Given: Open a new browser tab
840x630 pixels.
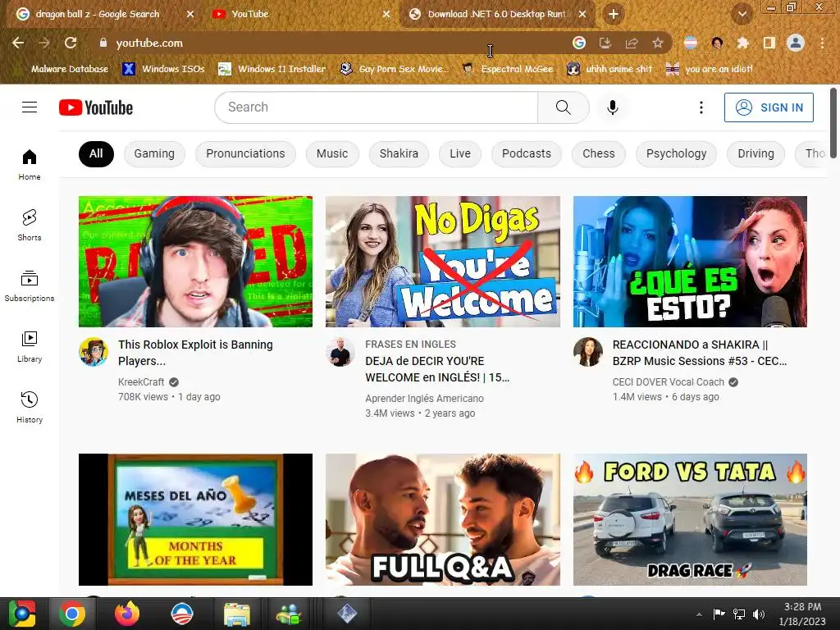Looking at the screenshot, I should coord(614,14).
